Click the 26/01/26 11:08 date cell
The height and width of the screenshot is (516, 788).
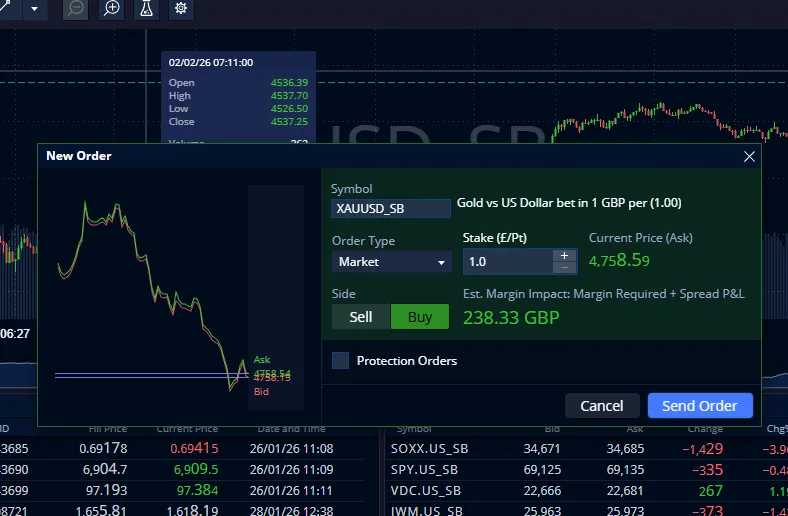point(291,448)
